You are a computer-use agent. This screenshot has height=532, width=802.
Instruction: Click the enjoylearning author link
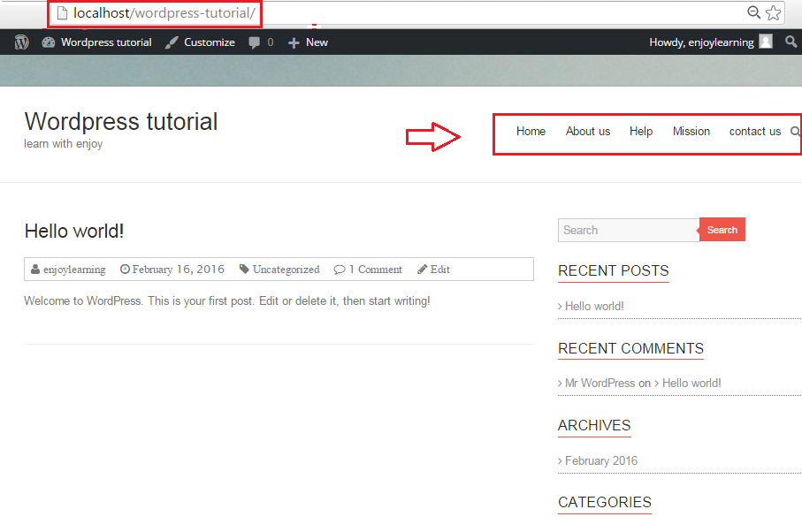pyautogui.click(x=74, y=270)
